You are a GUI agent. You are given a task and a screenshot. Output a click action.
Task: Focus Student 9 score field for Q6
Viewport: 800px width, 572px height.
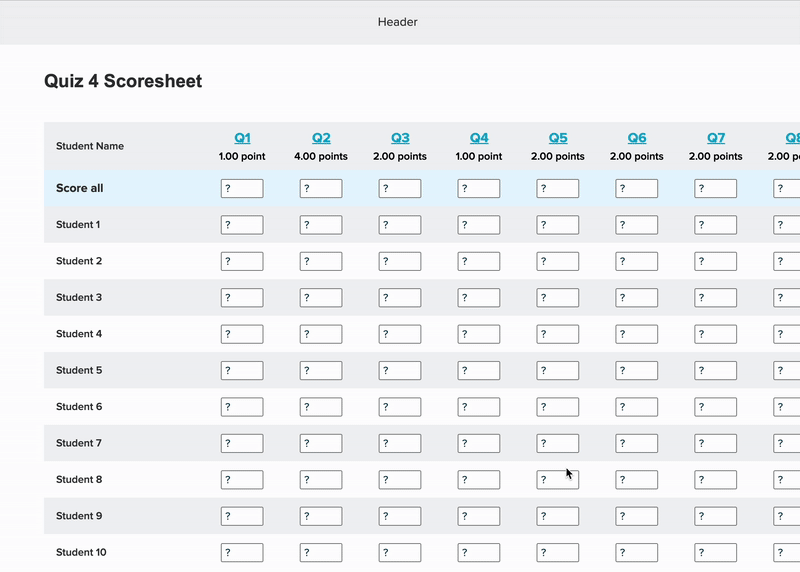(x=637, y=516)
